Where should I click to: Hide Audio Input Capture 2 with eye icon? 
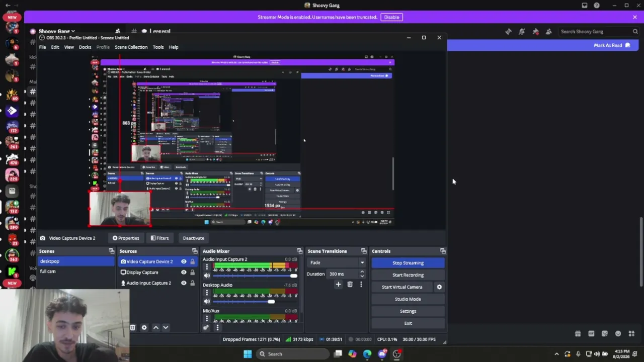(184, 283)
